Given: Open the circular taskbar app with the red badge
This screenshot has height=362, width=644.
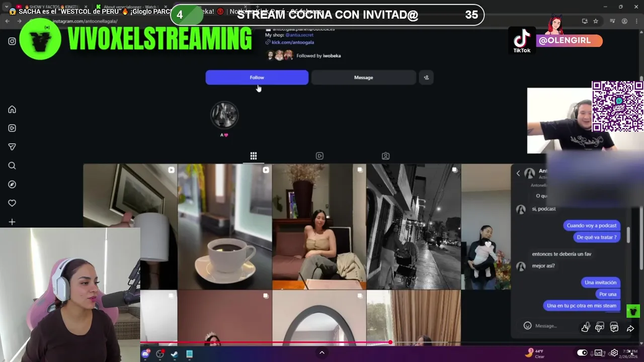Looking at the screenshot, I should tap(160, 354).
